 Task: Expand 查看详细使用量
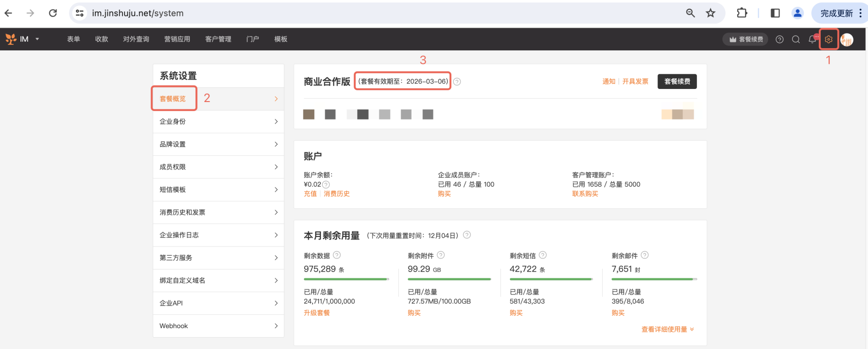tap(667, 329)
